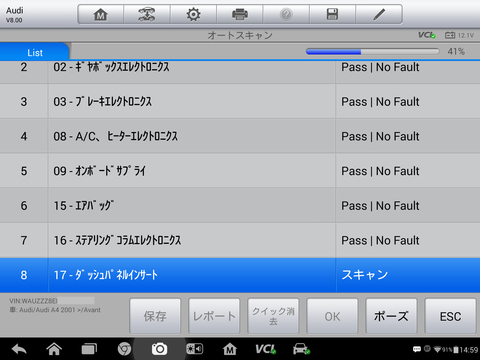Click the VIN WAUZZZ8E text
This screenshot has height=360, width=480.
(x=33, y=301)
